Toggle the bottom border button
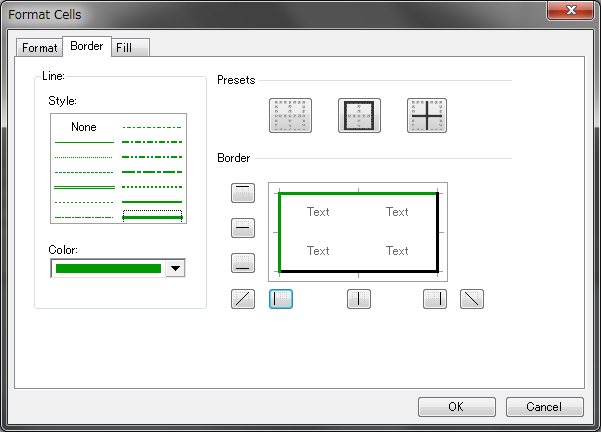Viewport: 601px width, 432px height. point(243,263)
